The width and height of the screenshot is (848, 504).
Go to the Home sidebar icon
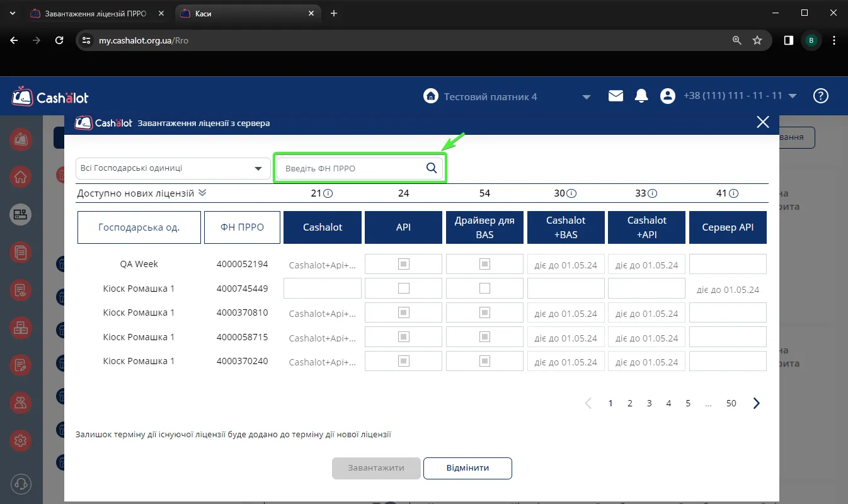pyautogui.click(x=21, y=177)
